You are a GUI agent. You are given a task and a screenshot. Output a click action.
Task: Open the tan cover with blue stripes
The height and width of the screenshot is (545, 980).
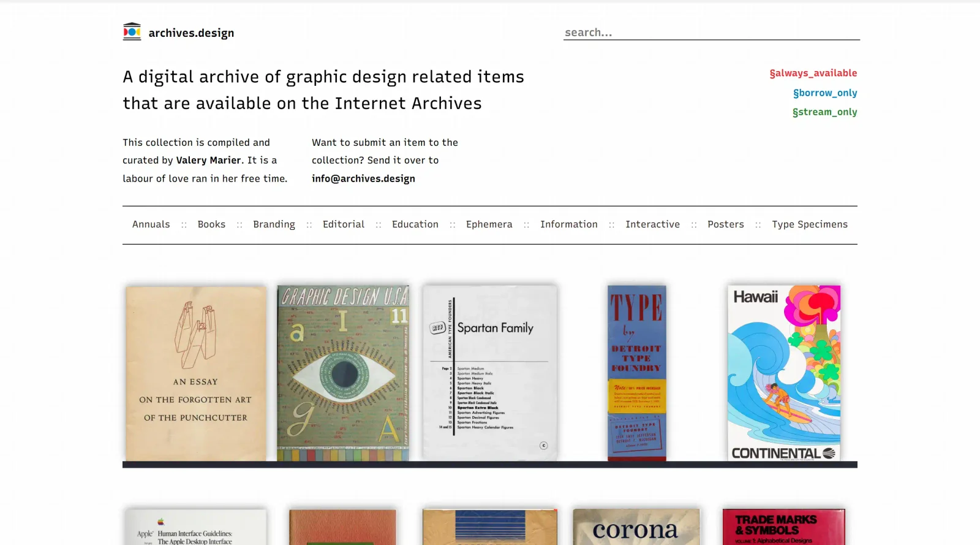(x=490, y=527)
